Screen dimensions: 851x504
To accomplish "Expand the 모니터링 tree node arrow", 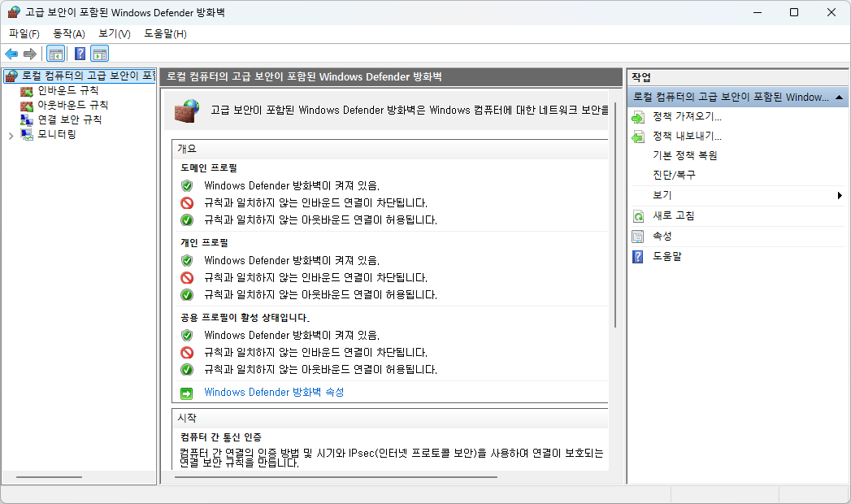I will [x=11, y=135].
